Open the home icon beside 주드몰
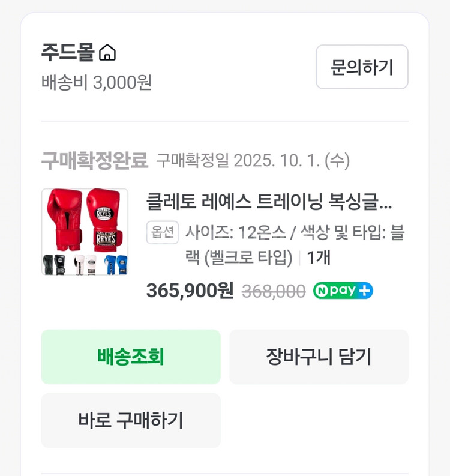Viewport: 450px width, 476px height. [107, 53]
